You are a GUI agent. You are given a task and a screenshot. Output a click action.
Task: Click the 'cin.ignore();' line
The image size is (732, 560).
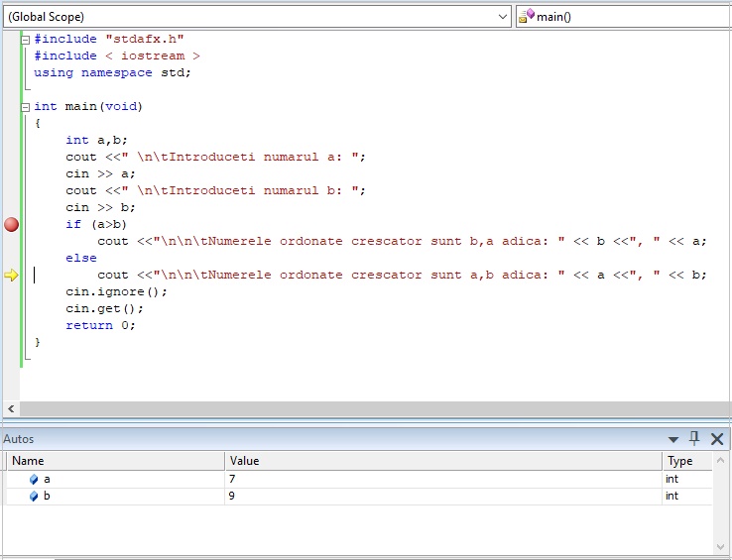point(116,291)
